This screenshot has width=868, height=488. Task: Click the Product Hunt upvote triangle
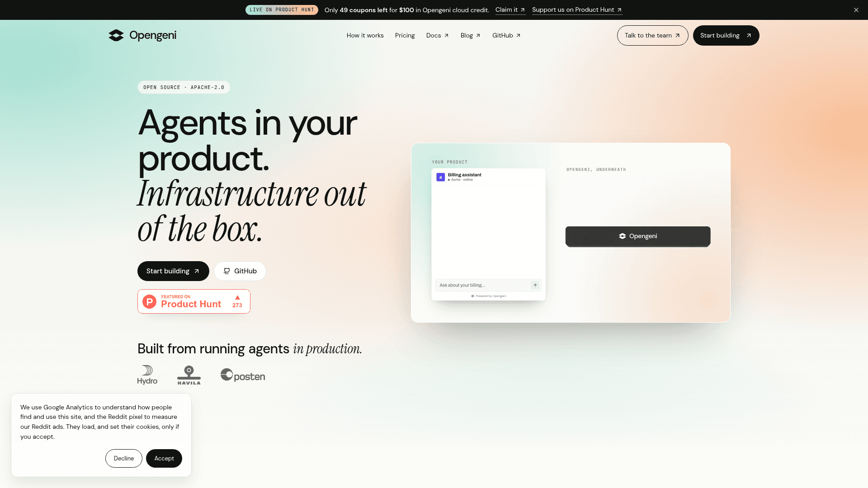[x=237, y=297]
